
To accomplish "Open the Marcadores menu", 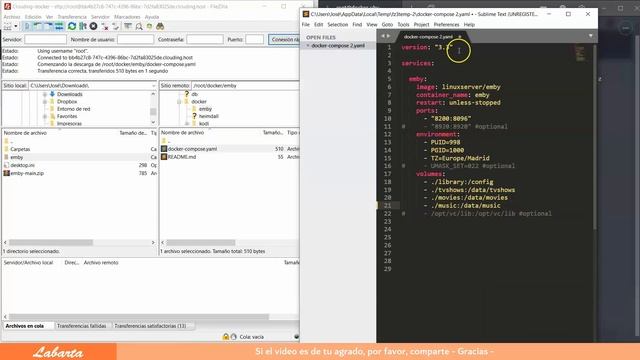I will click(x=127, y=17).
